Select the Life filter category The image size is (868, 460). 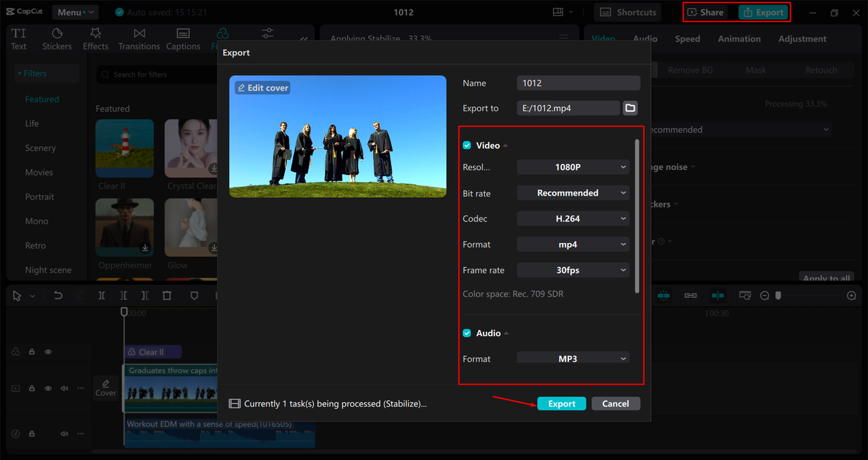click(x=33, y=123)
